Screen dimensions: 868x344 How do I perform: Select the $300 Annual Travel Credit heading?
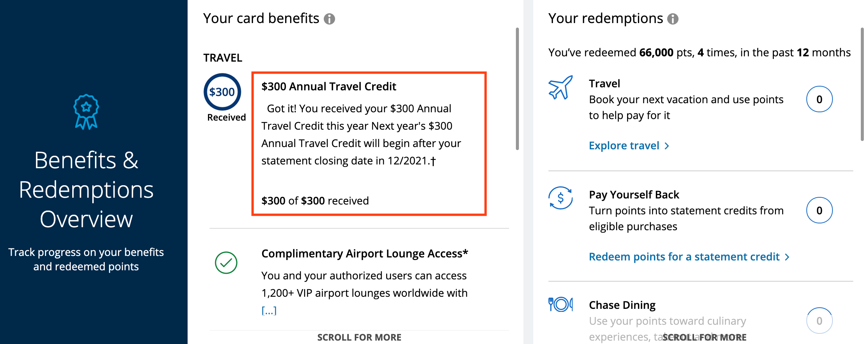tap(329, 87)
